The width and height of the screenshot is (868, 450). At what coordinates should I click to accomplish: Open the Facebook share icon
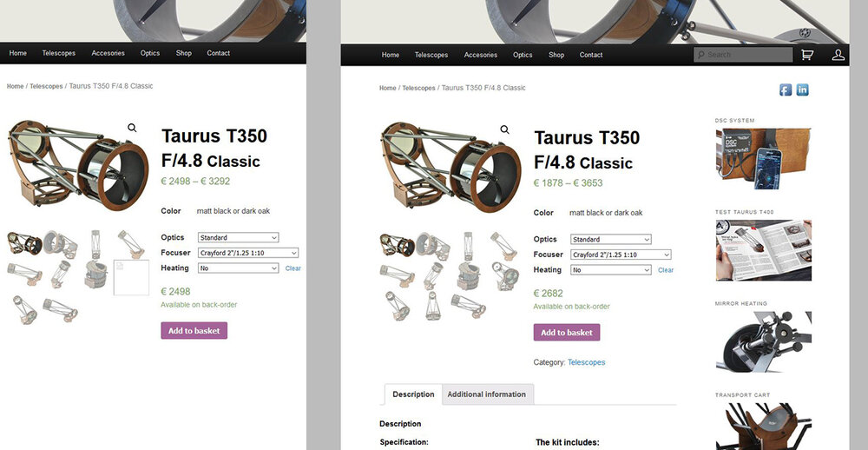(x=785, y=89)
